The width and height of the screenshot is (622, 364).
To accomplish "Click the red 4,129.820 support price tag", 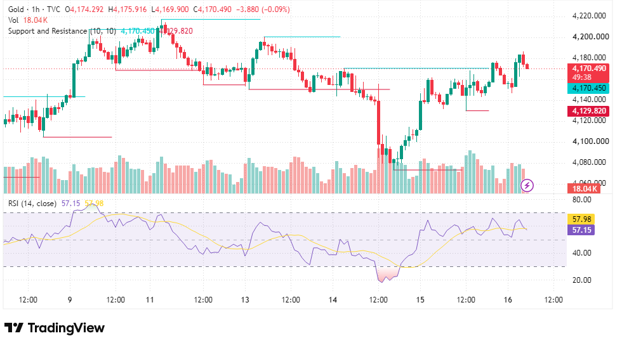I will coord(589,111).
